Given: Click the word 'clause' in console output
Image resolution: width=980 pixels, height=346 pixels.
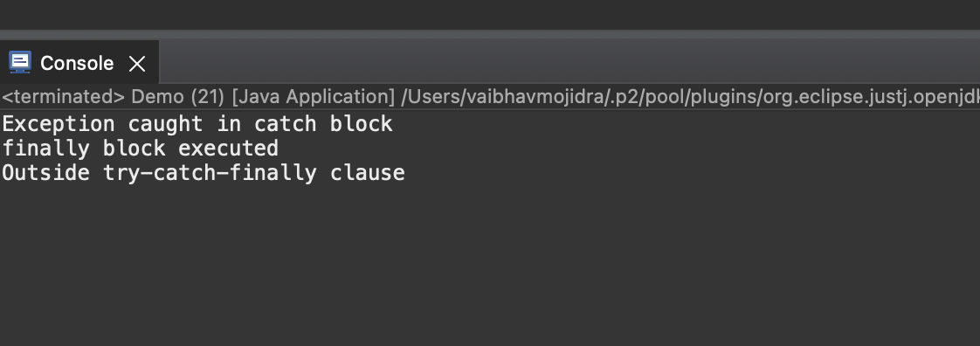Looking at the screenshot, I should [368, 173].
